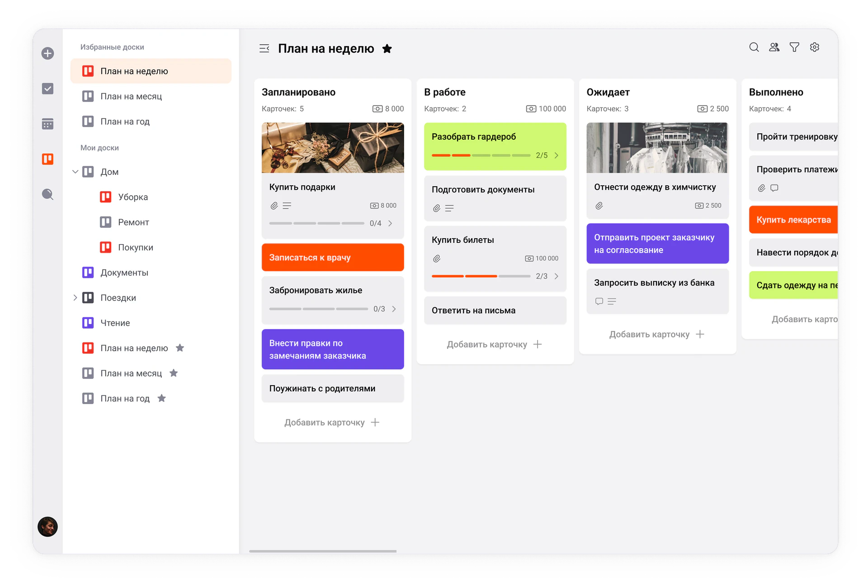Toggle the sidebar menu icon beside board title
The width and height of the screenshot is (868, 588).
click(x=264, y=48)
